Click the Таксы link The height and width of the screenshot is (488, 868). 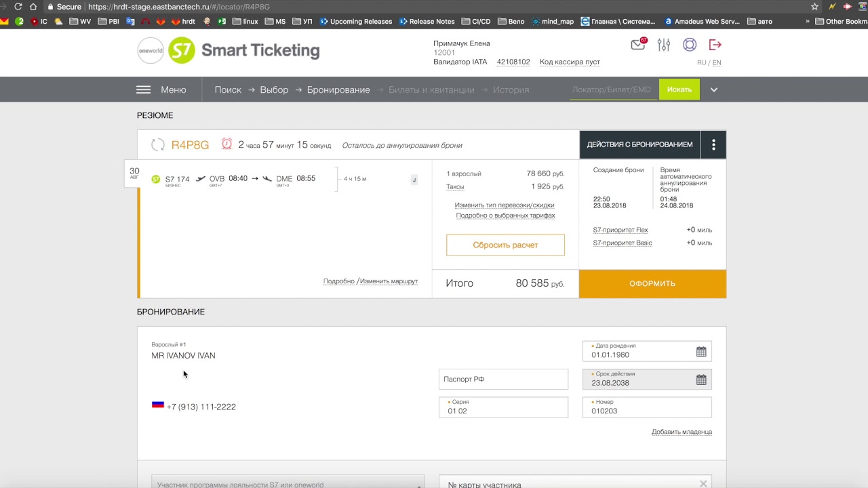pos(455,186)
